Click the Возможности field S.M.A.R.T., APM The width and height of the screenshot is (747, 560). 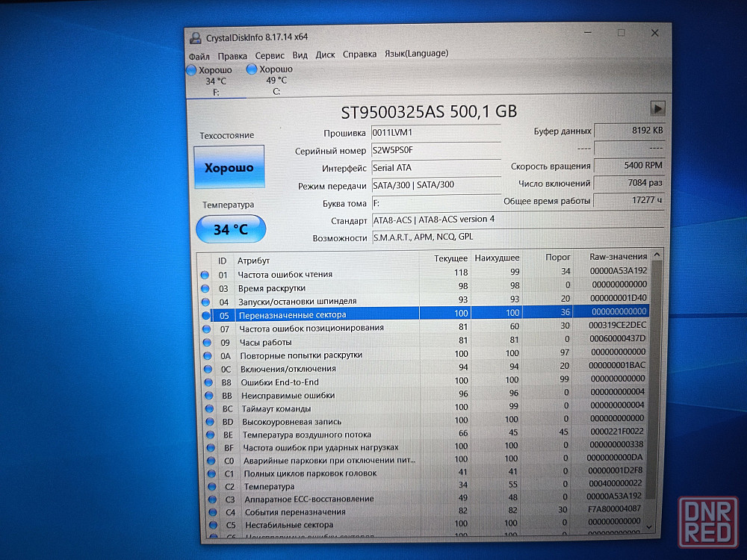pyautogui.click(x=518, y=237)
